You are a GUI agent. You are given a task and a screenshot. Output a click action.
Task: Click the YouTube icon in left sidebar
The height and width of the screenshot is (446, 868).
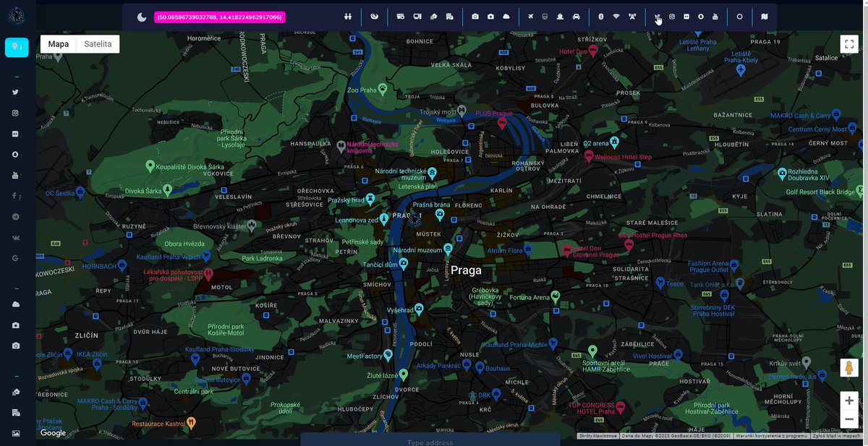pos(15,176)
